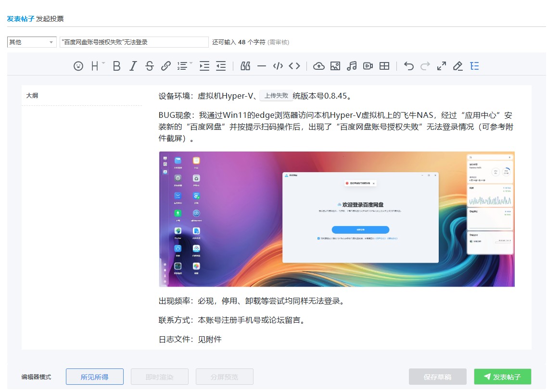Viewport: 559px width, 392px height.
Task: Decrease the indent with the outdent icon
Action: pyautogui.click(x=221, y=66)
